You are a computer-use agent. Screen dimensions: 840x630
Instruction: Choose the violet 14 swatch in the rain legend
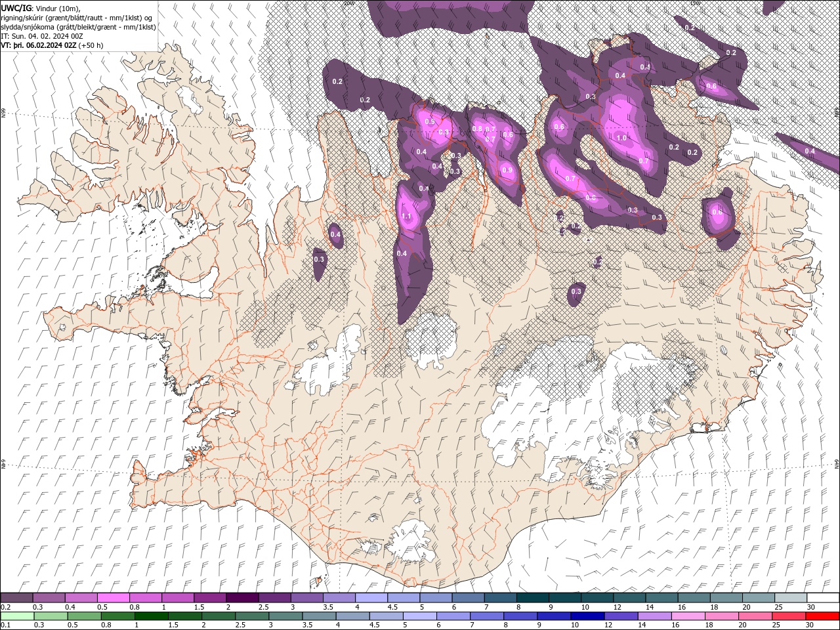coord(656,616)
